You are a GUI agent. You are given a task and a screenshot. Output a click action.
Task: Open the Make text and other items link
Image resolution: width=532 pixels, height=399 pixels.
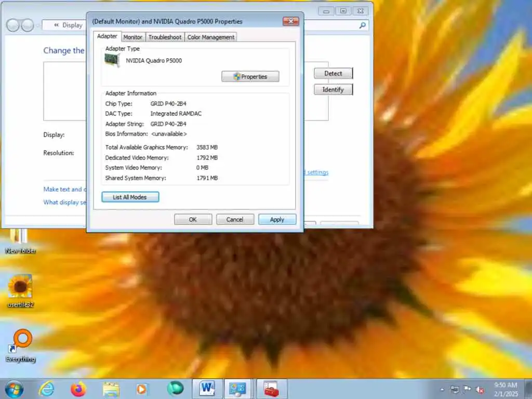65,189
